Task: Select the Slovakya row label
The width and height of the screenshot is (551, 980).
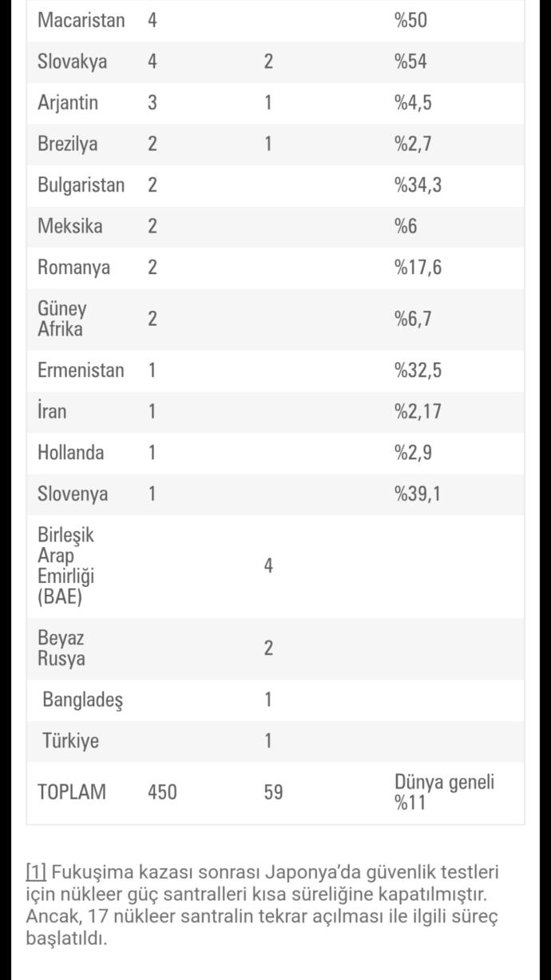Action: (72, 61)
